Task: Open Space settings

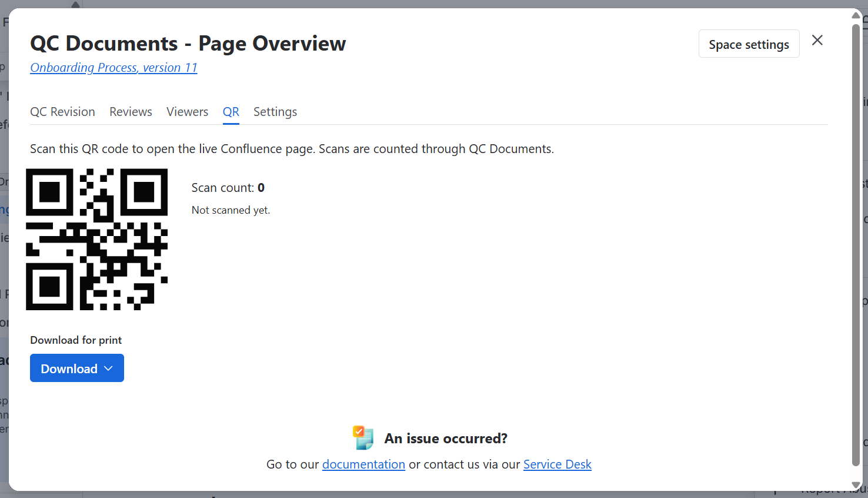Action: [749, 44]
